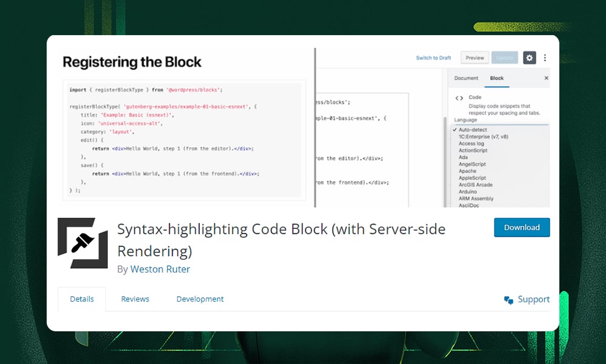Switch to the Development tab
The height and width of the screenshot is (364, 606).
(200, 299)
